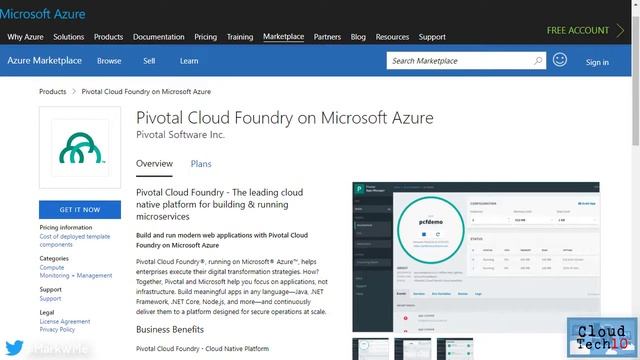Select the second screenshot thumbnail
Image resolution: width=640 pixels, height=360 pixels.
413,349
